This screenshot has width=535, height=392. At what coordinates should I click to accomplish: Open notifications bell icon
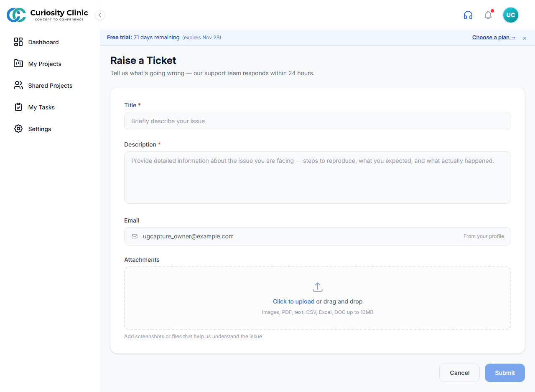[488, 15]
